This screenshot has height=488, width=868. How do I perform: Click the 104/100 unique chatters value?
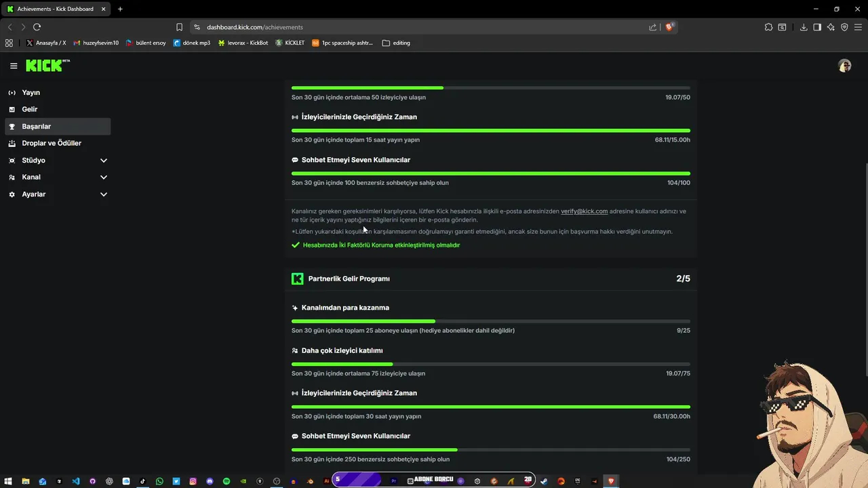tap(679, 182)
